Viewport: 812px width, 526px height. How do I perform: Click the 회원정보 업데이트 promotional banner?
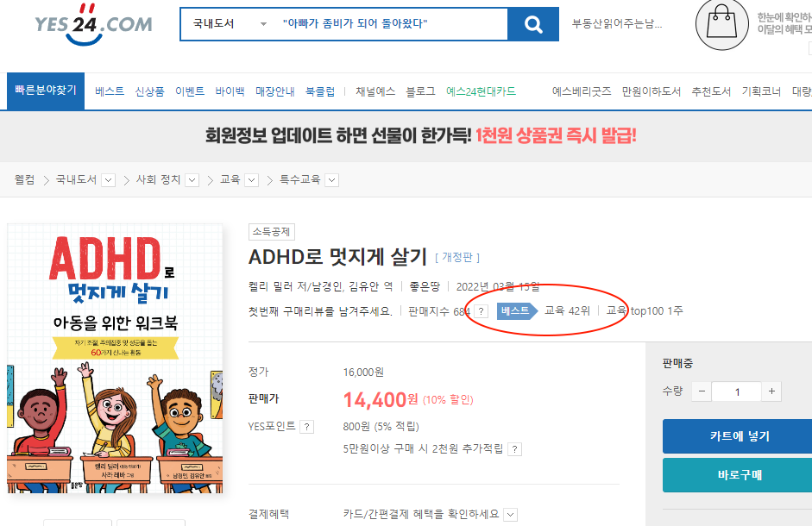pyautogui.click(x=420, y=136)
